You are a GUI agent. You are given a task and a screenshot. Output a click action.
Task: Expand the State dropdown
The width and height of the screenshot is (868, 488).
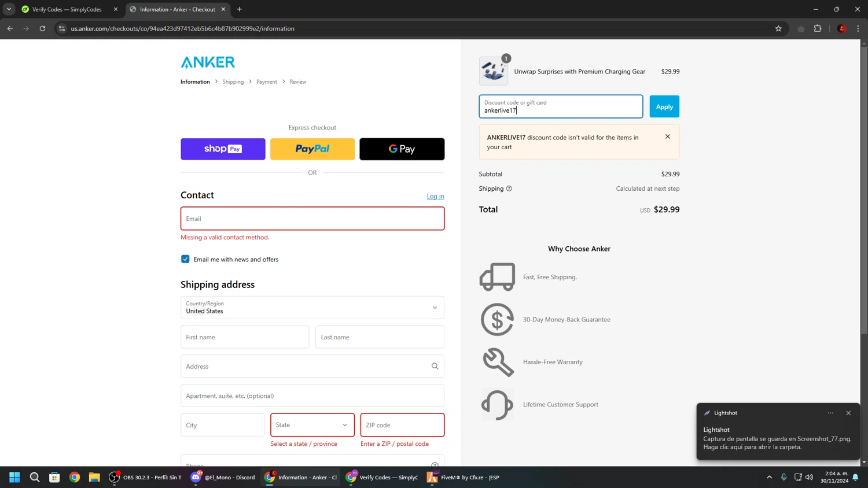312,425
